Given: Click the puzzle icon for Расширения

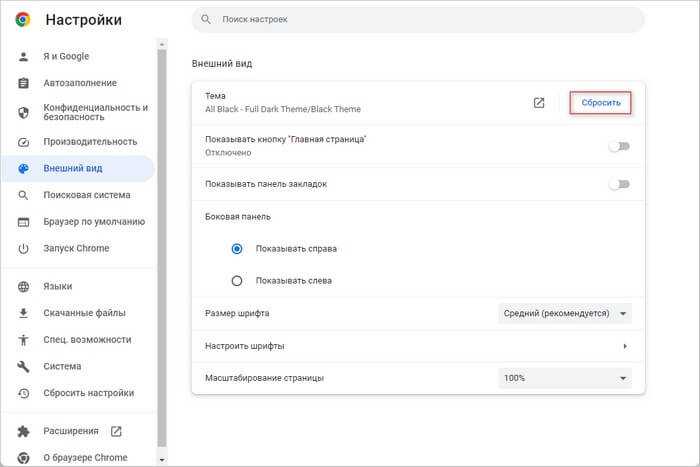Looking at the screenshot, I should pyautogui.click(x=23, y=431).
